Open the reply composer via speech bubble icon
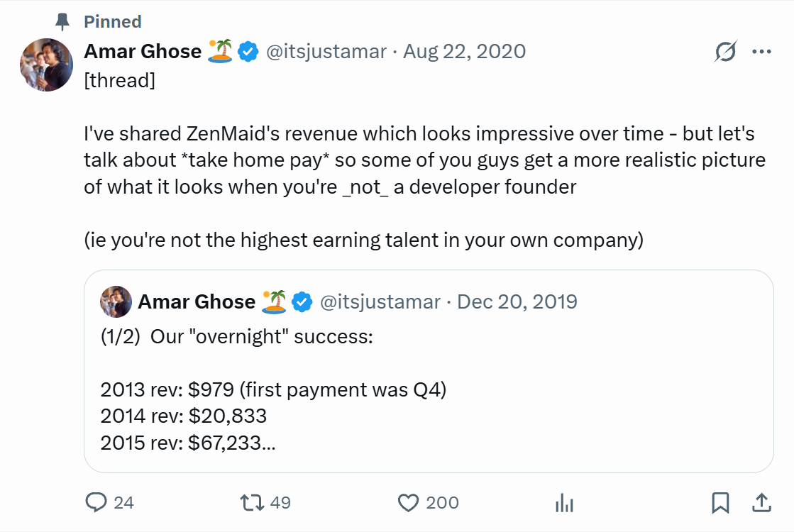The image size is (794, 532). point(97,503)
